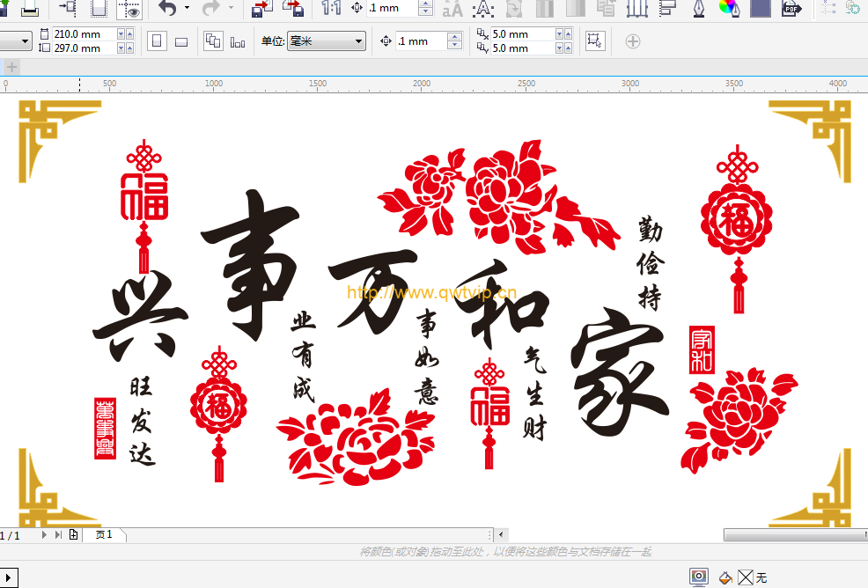
Task: Click the Print icon in toolbar
Action: pyautogui.click(x=29, y=9)
